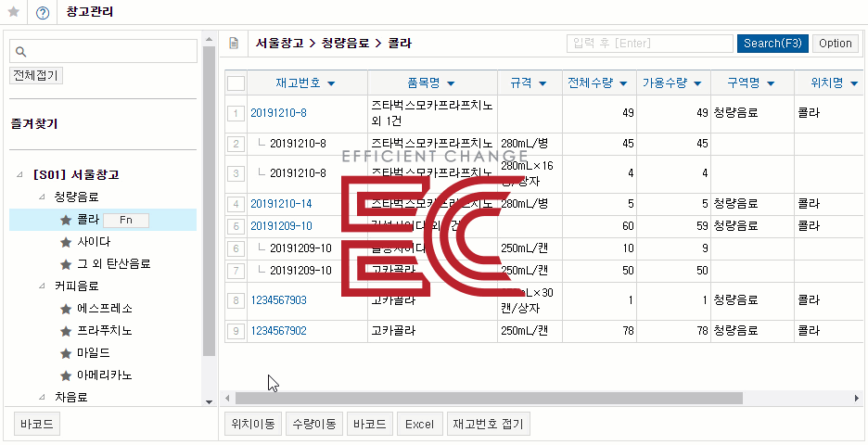Focus the 입력 후 [Enter] search field
Image resolution: width=868 pixels, height=445 pixels.
(650, 44)
